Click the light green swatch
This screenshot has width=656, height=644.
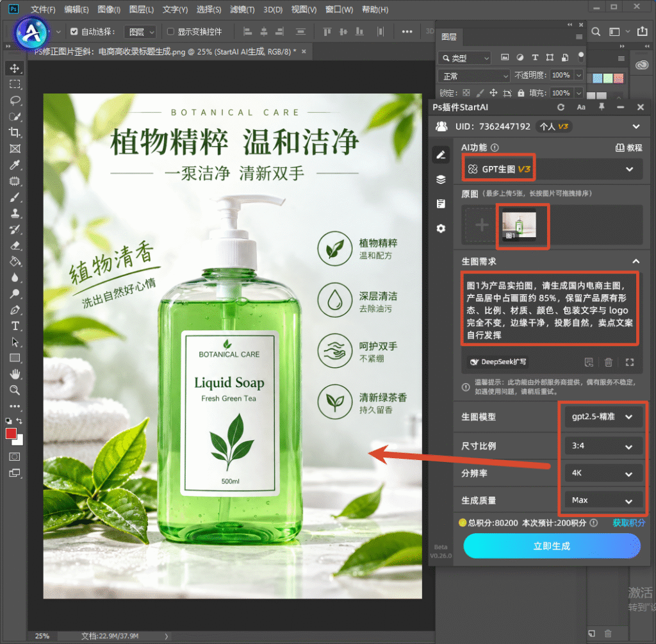[608, 78]
